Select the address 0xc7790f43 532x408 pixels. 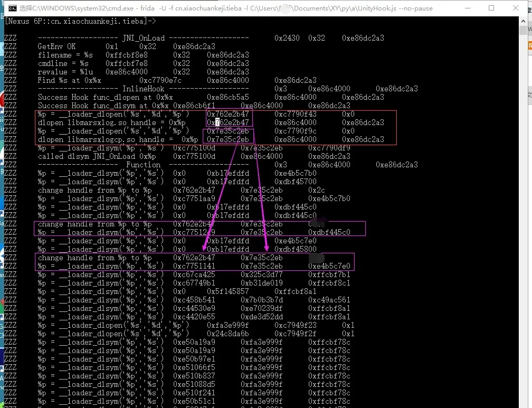click(x=296, y=114)
